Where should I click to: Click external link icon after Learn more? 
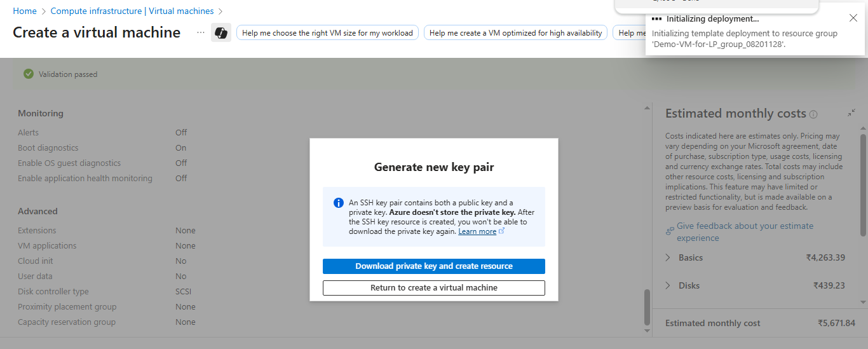(x=502, y=231)
